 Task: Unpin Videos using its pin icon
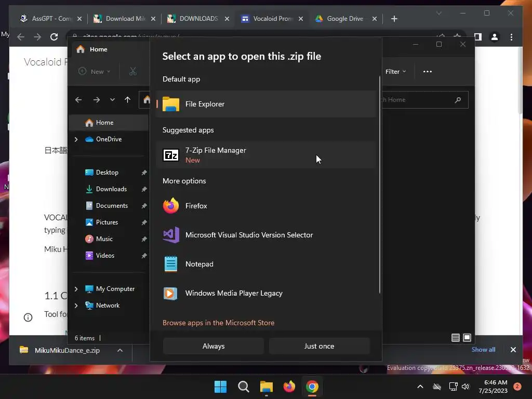click(x=144, y=256)
